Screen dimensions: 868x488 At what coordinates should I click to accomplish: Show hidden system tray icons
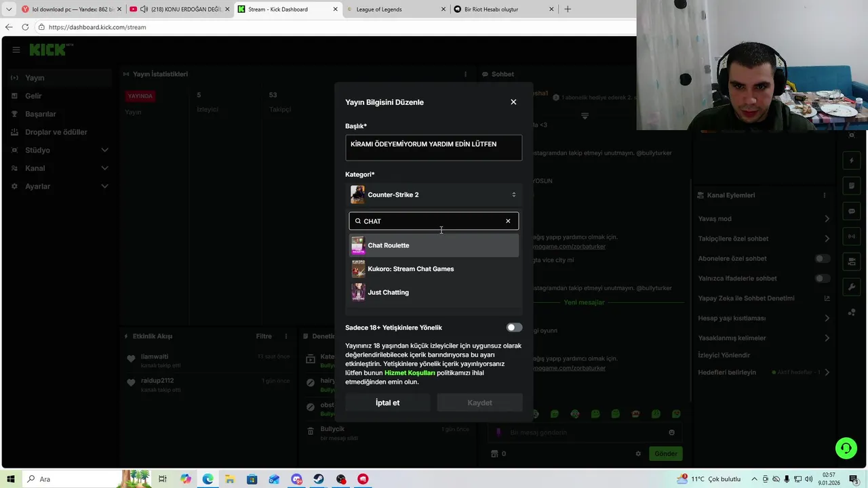(x=755, y=479)
